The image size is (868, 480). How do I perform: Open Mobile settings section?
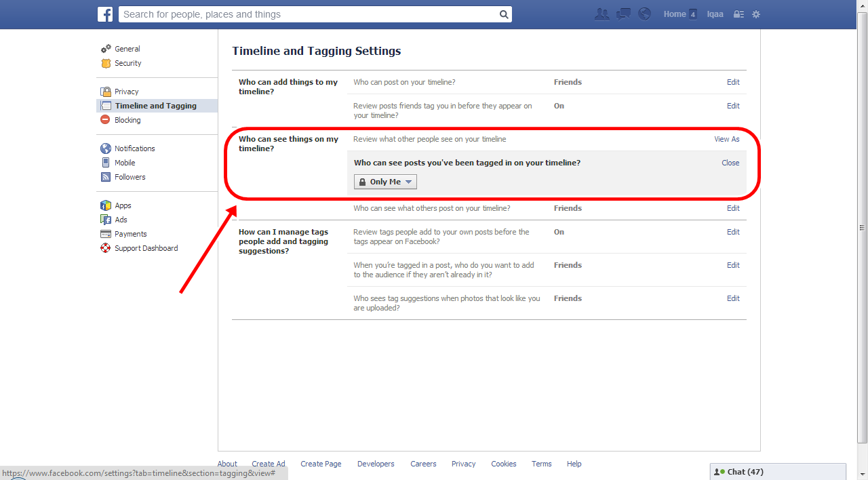125,163
